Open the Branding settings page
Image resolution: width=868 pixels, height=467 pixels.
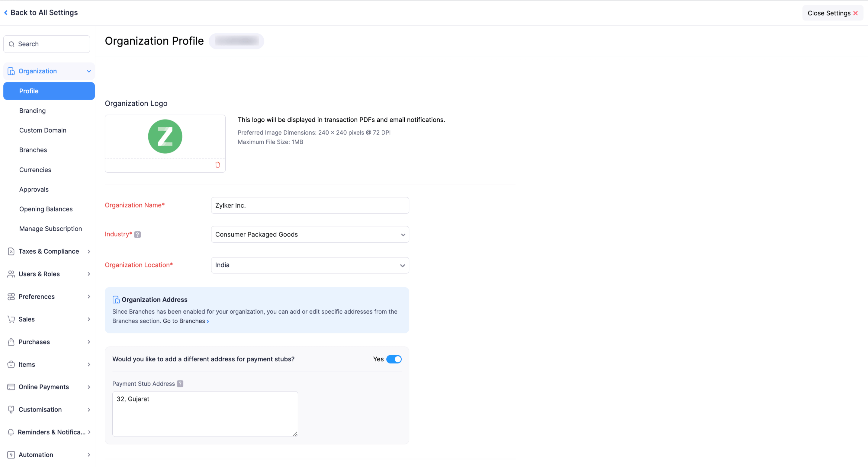[32, 111]
